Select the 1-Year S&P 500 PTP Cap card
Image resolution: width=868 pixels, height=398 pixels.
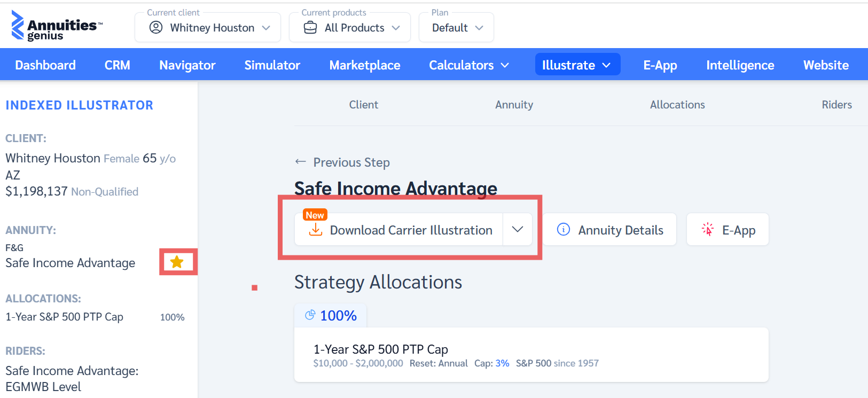pyautogui.click(x=531, y=354)
